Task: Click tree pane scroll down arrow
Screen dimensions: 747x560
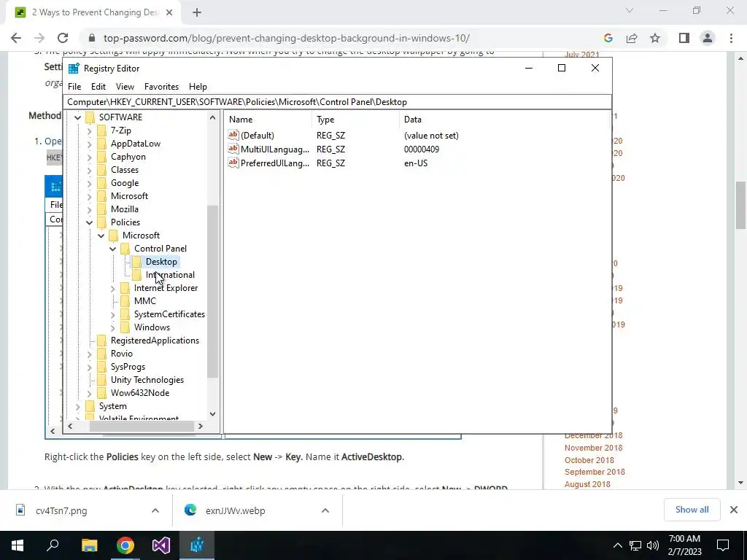Action: (x=212, y=414)
